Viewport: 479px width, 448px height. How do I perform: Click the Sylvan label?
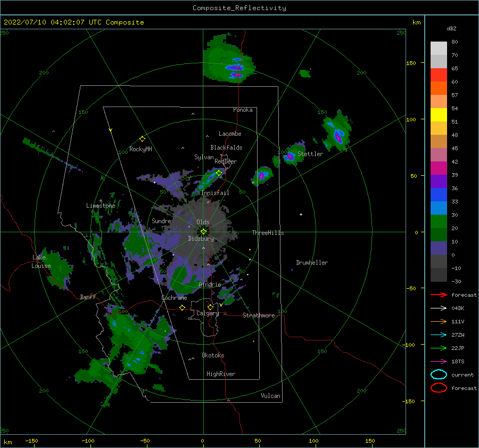[x=204, y=157]
